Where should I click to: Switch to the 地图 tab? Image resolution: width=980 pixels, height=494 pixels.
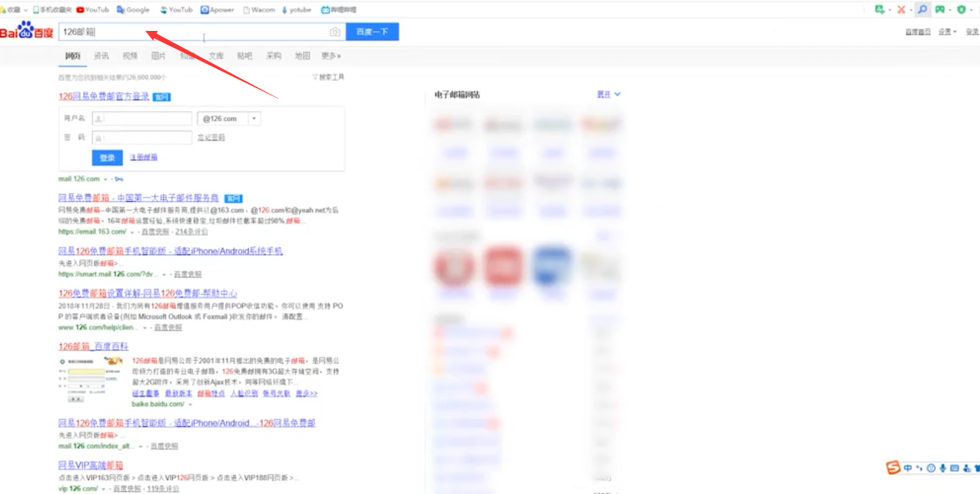click(x=303, y=56)
